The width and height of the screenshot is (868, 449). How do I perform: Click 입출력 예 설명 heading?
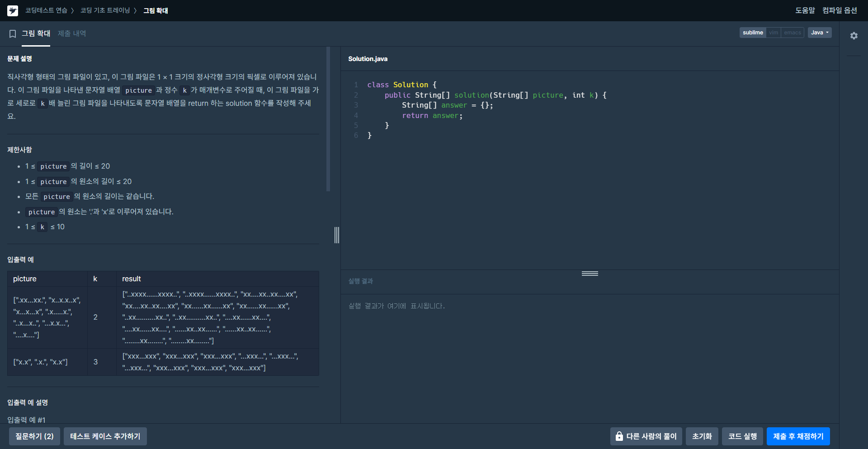pyautogui.click(x=28, y=402)
